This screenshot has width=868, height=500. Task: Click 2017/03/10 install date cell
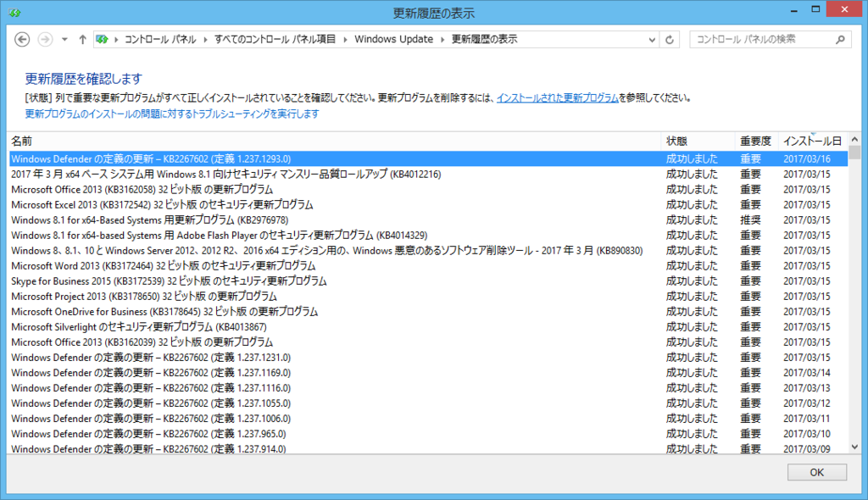pyautogui.click(x=807, y=434)
